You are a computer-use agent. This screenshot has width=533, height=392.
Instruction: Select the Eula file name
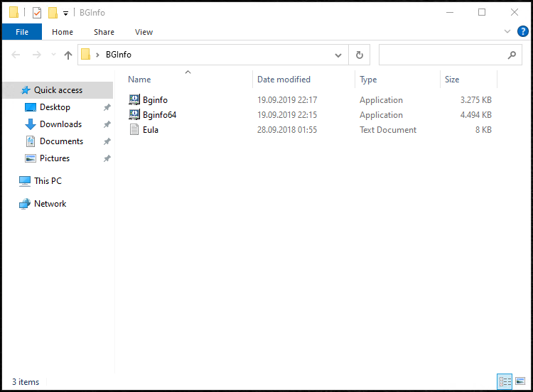pyautogui.click(x=151, y=130)
